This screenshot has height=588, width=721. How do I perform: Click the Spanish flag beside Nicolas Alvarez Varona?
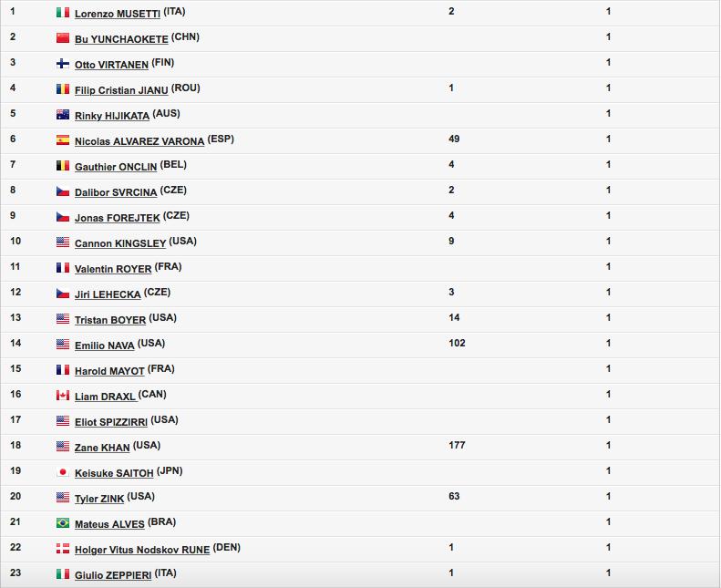coord(63,139)
